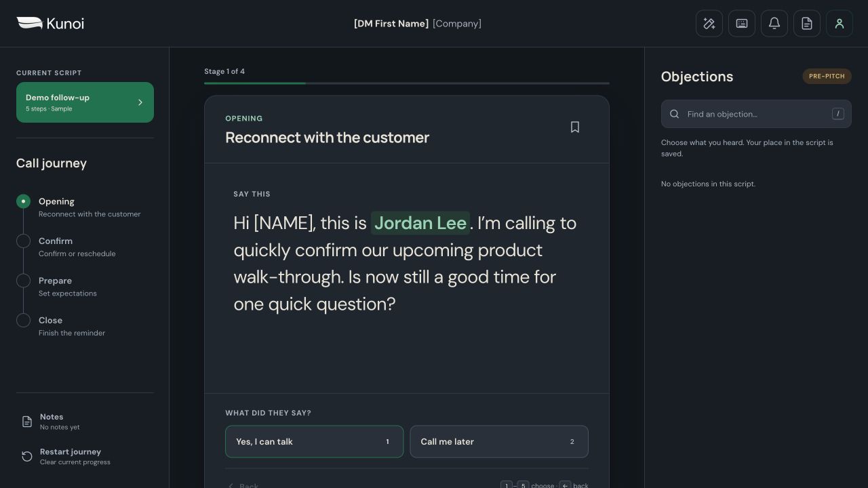The height and width of the screenshot is (488, 868).
Task: Select the Confirm step in Call journey
Action: pyautogui.click(x=85, y=247)
